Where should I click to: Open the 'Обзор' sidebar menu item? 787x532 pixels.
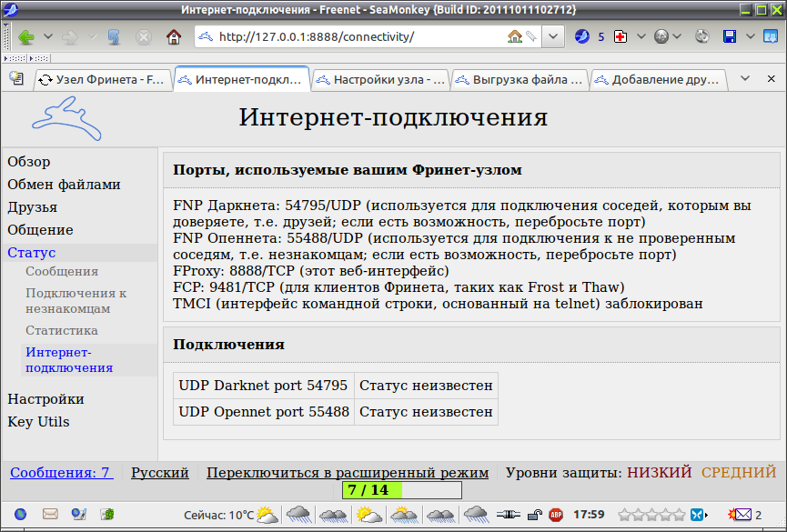(28, 162)
